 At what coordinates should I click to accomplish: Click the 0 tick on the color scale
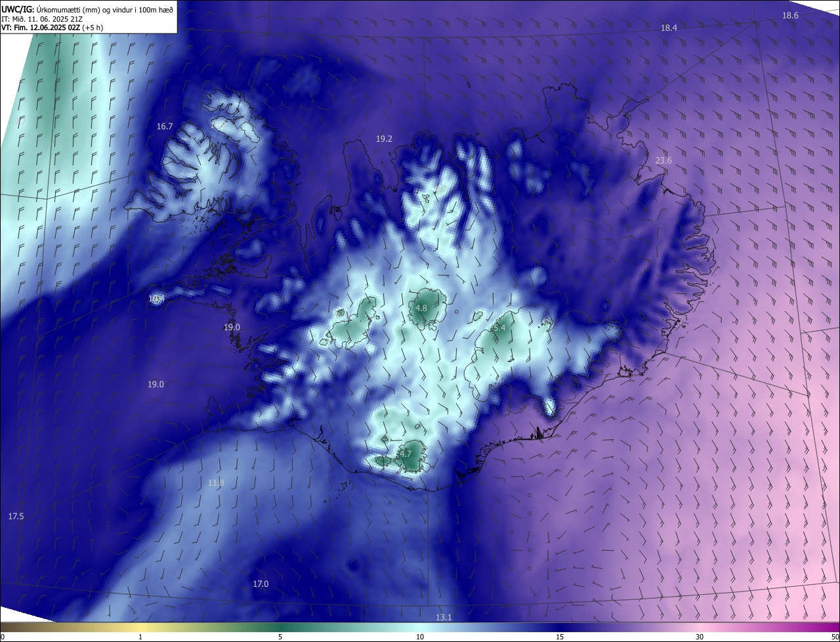(x=3, y=637)
